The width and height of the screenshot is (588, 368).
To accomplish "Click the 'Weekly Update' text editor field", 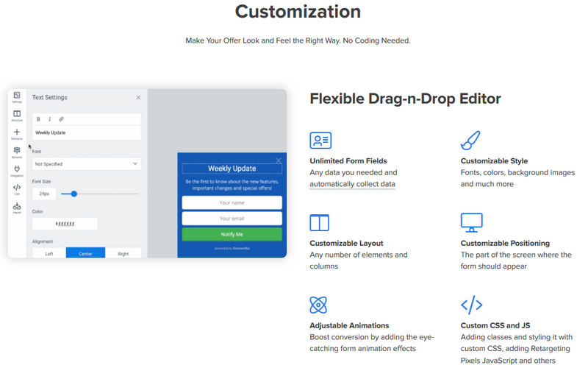I will 87,132.
